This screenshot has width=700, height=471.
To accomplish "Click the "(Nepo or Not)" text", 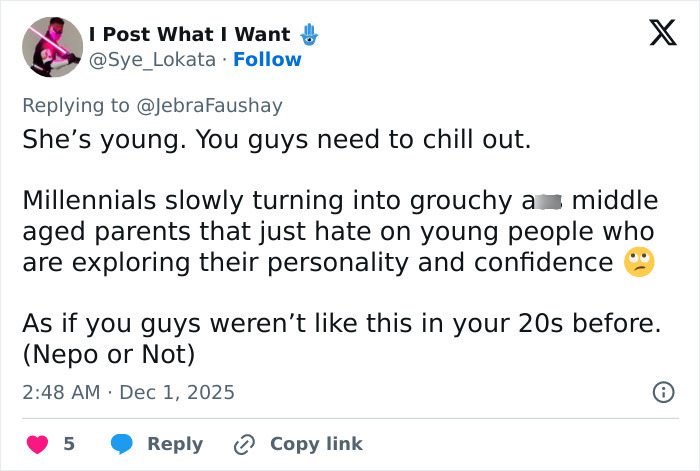I will coord(109,354).
